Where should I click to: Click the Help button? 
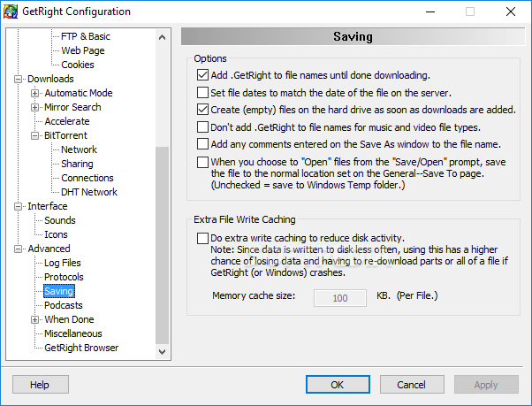pyautogui.click(x=41, y=385)
